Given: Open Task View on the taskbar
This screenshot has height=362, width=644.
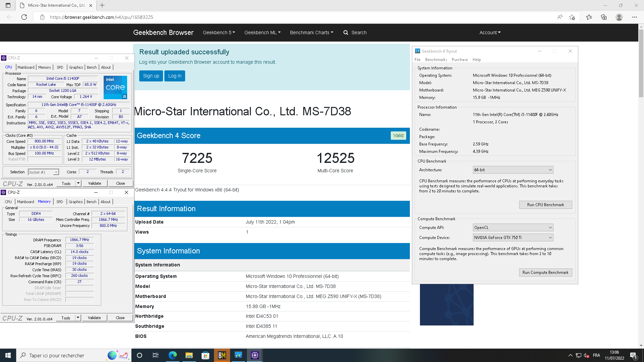Looking at the screenshot, I should pyautogui.click(x=155, y=355).
